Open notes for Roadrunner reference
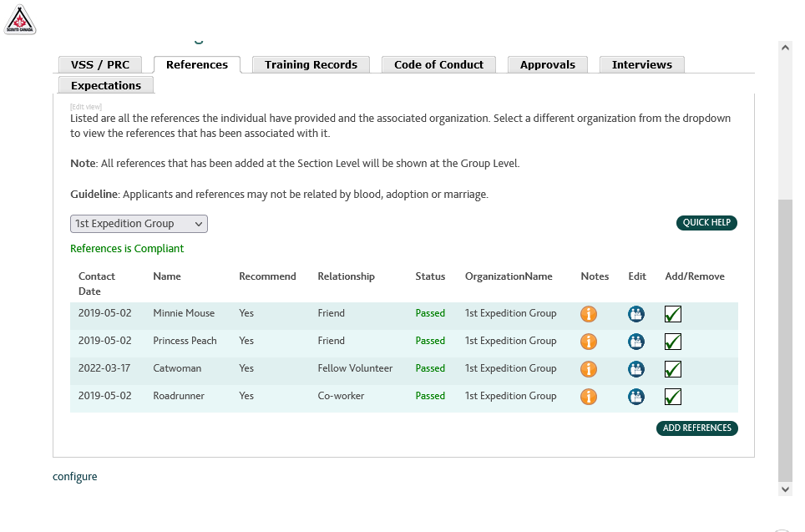805x532 pixels. click(589, 397)
